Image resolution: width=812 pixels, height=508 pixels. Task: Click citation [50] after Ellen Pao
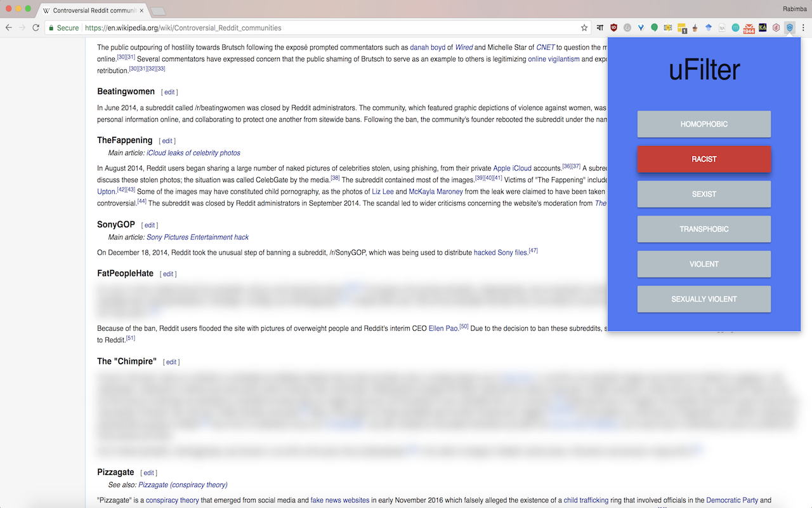click(464, 326)
